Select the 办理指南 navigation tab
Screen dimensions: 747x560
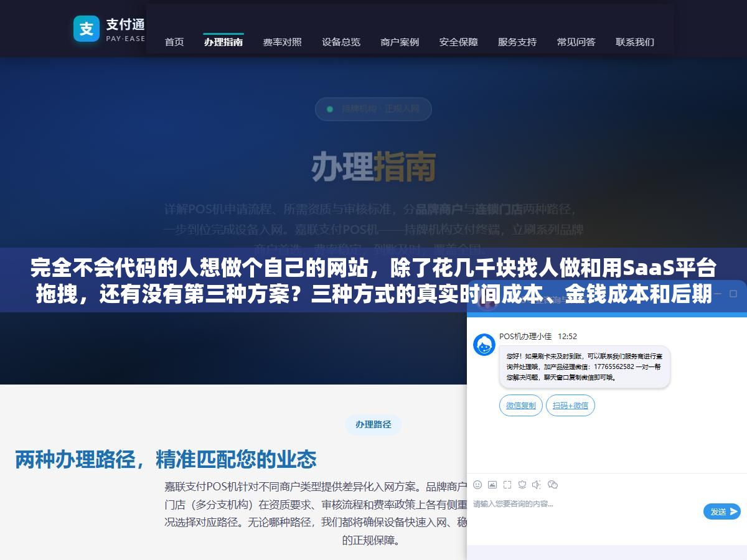(x=223, y=42)
